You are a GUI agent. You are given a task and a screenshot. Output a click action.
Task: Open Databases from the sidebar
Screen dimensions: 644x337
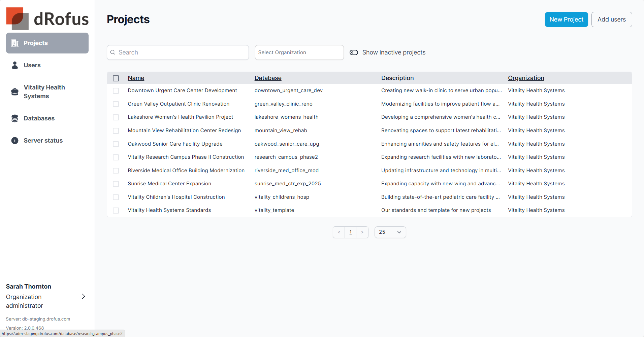39,118
